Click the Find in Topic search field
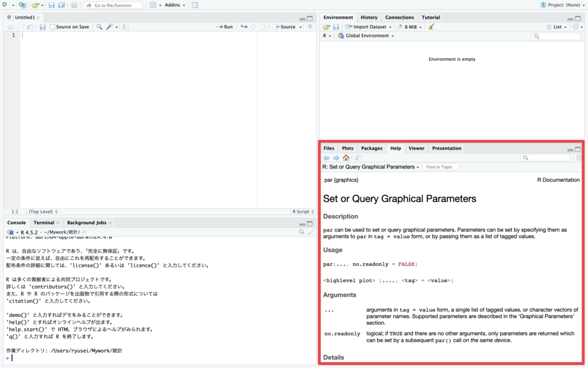The height and width of the screenshot is (368, 588). pyautogui.click(x=440, y=167)
